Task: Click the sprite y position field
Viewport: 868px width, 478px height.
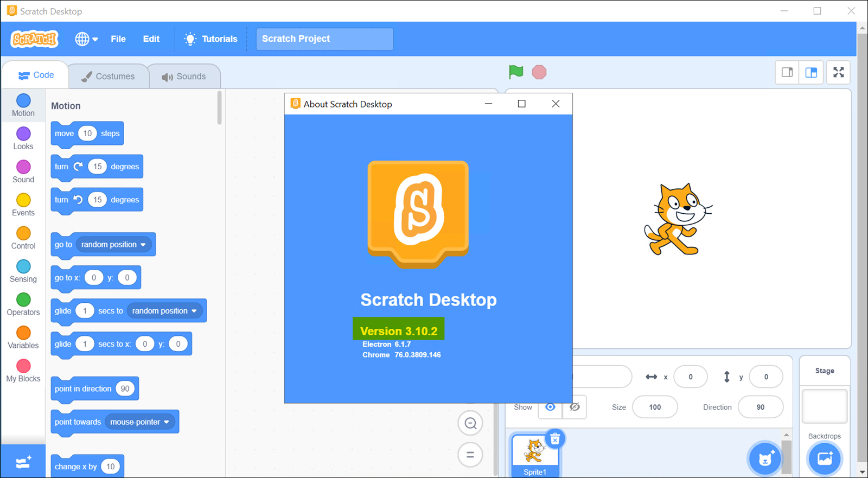Action: (x=766, y=377)
